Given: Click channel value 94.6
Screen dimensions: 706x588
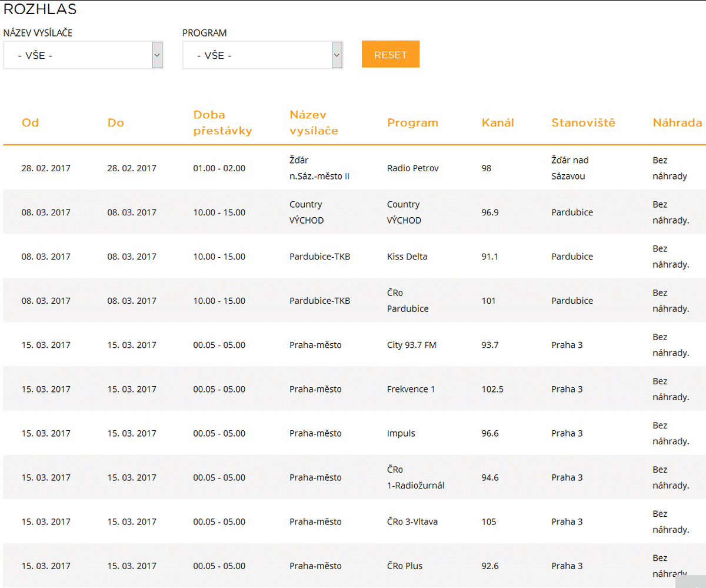Looking at the screenshot, I should [x=489, y=477].
